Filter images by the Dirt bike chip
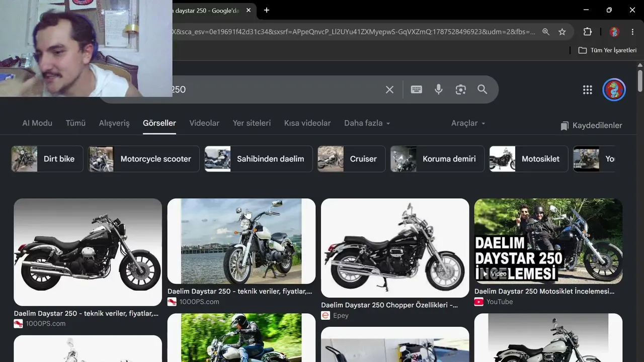Viewport: 644px width, 362px height. (47, 159)
